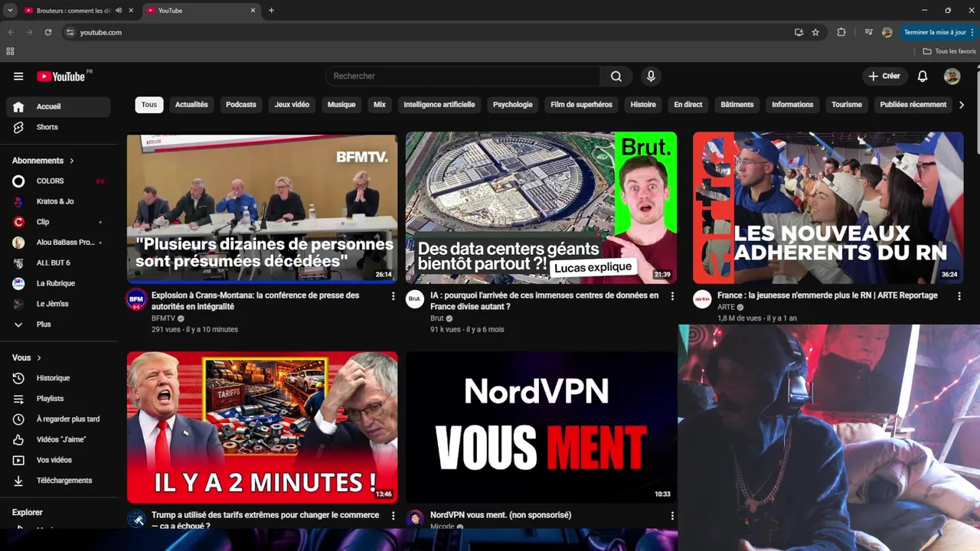
Task: Open Shorts in sidebar
Action: point(58,127)
